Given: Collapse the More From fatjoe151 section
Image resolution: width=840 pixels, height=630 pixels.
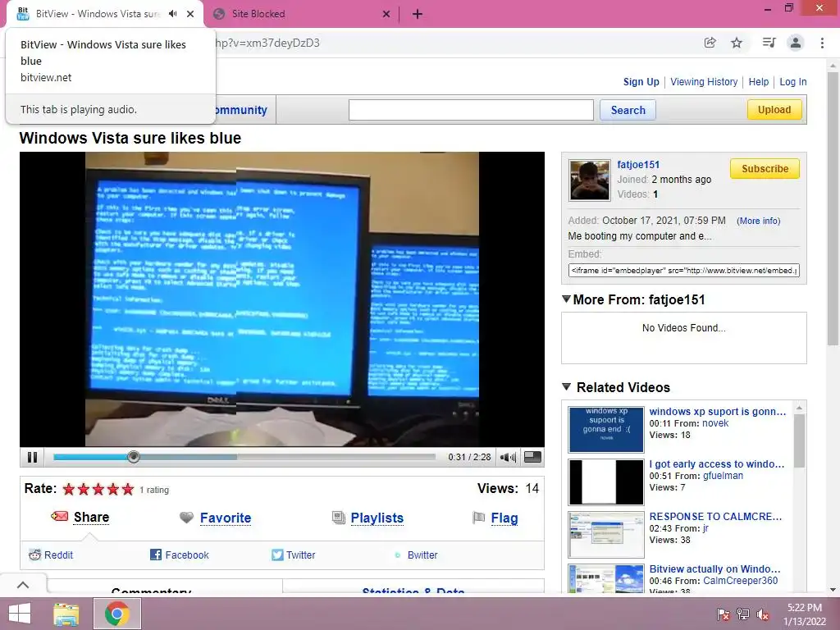Looking at the screenshot, I should pyautogui.click(x=566, y=299).
